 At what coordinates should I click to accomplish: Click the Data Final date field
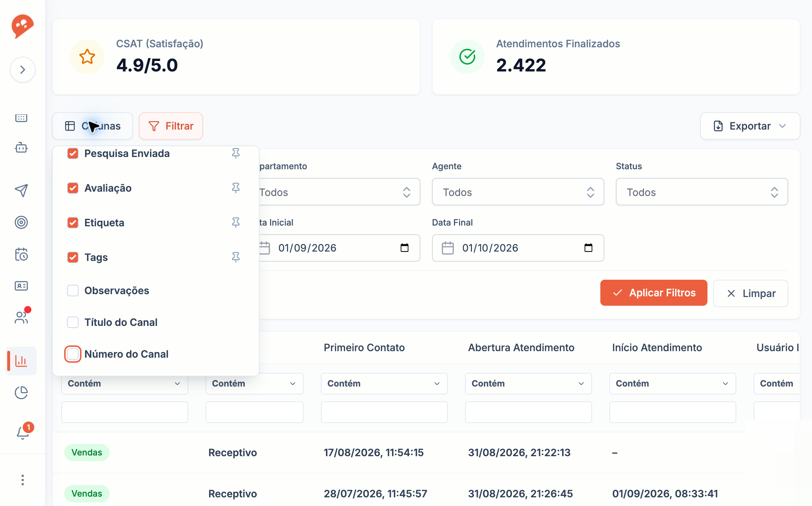pyautogui.click(x=518, y=248)
